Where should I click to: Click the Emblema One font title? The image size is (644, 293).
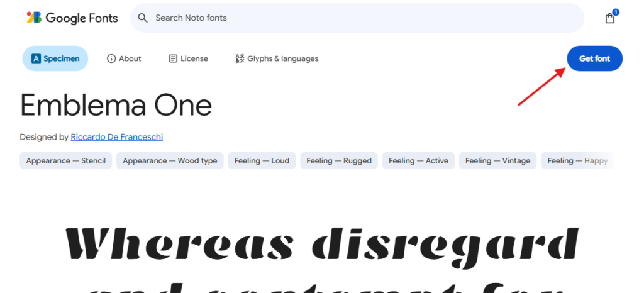point(116,106)
